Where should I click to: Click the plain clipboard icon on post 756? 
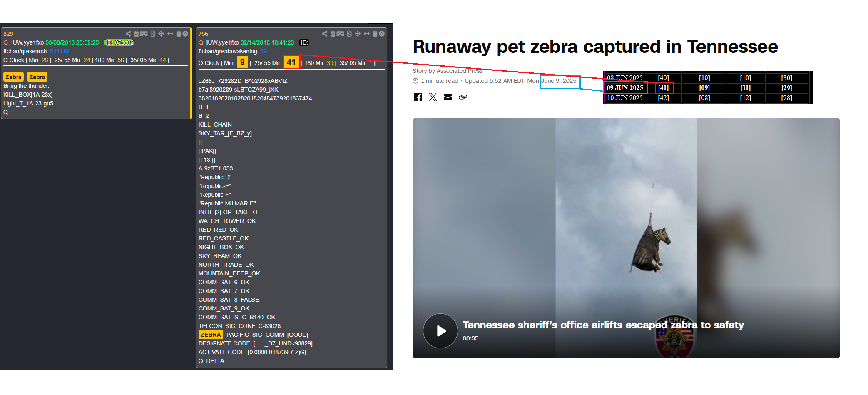[x=375, y=34]
